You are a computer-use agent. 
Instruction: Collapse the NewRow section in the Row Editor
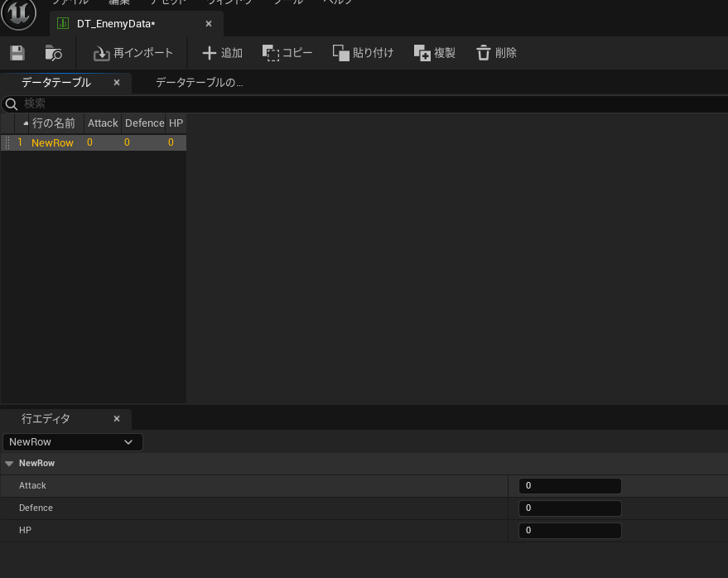coord(9,463)
